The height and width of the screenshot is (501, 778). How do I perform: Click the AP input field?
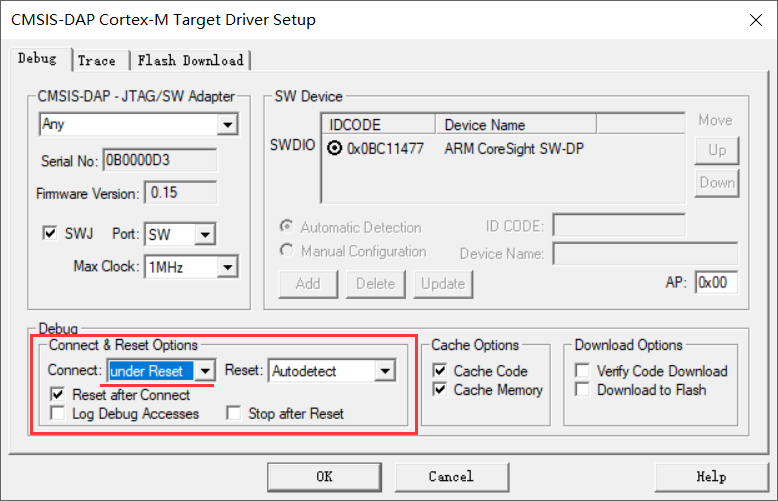tap(717, 283)
